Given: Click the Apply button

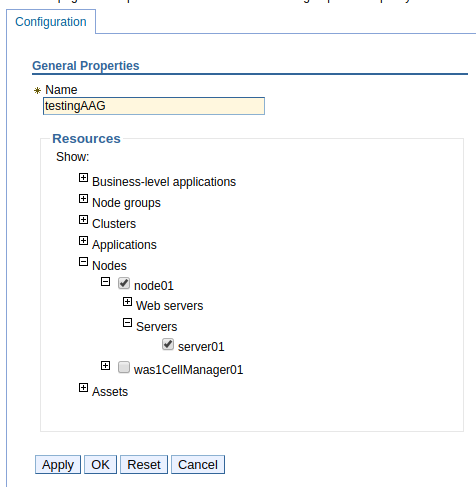Looking at the screenshot, I should pos(58,465).
